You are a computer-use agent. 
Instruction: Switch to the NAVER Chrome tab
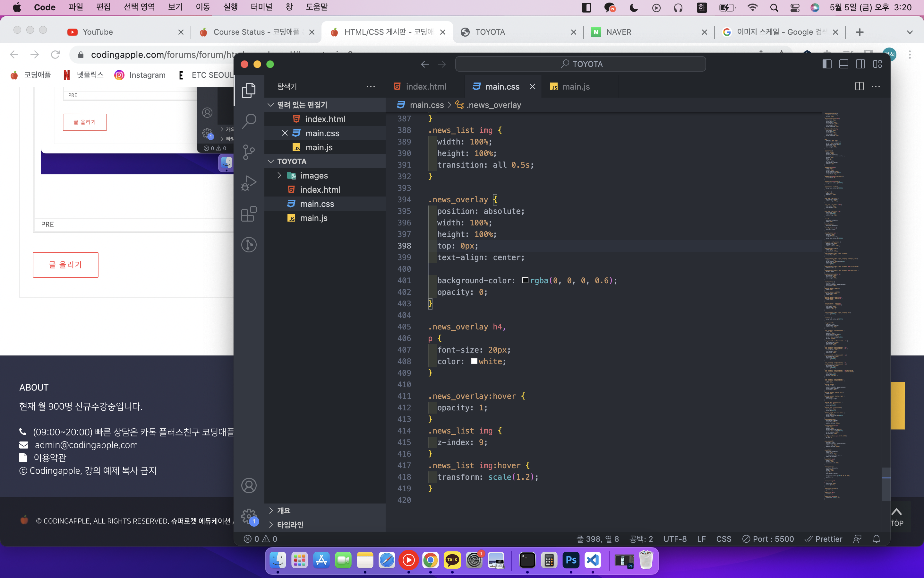click(x=649, y=32)
